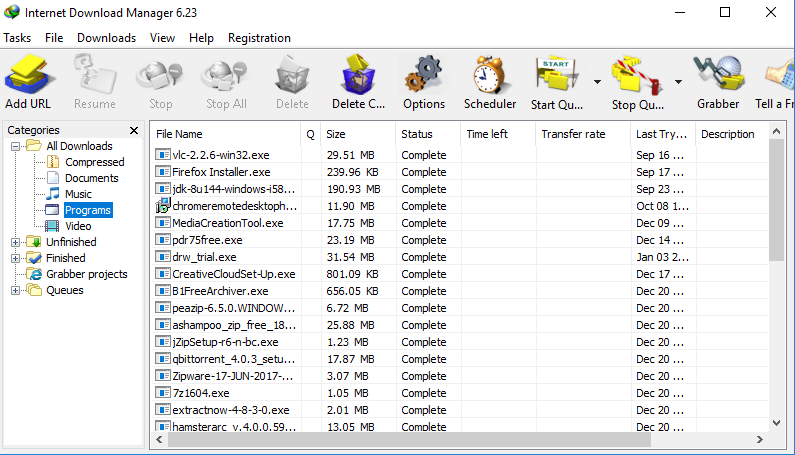
Task: Click the Internet Download Manager title icon
Action: click(x=12, y=12)
